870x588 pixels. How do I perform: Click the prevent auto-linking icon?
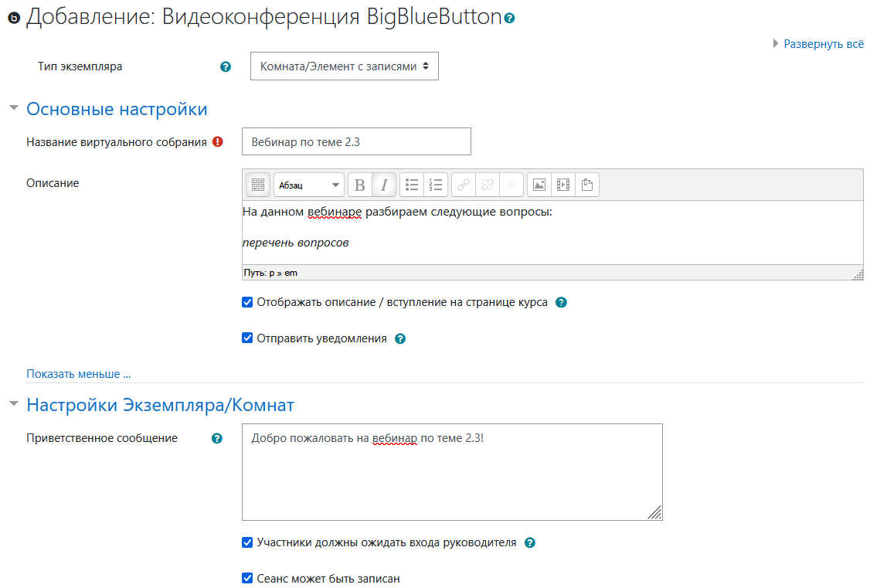[x=511, y=185]
